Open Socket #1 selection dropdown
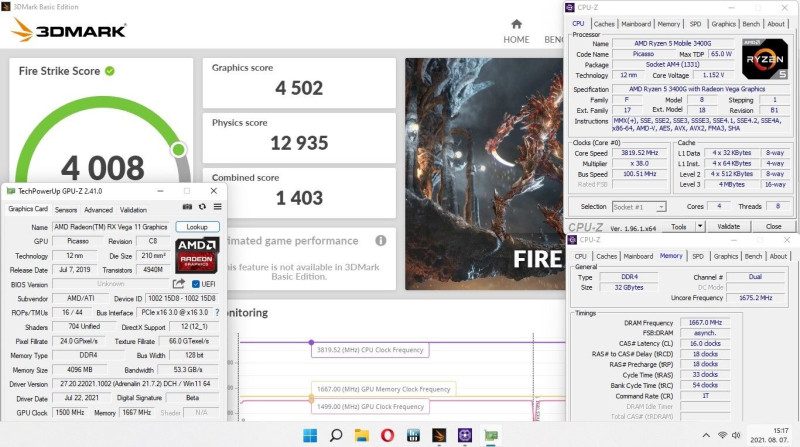 (639, 207)
